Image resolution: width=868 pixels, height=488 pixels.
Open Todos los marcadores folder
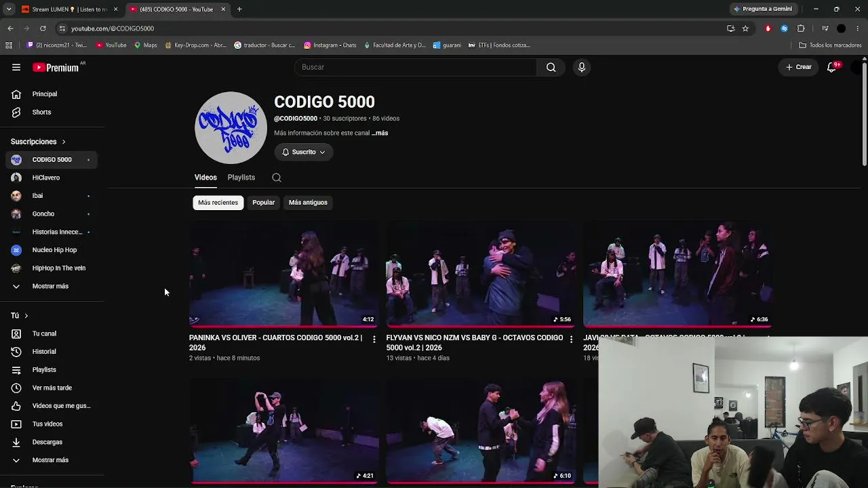830,45
